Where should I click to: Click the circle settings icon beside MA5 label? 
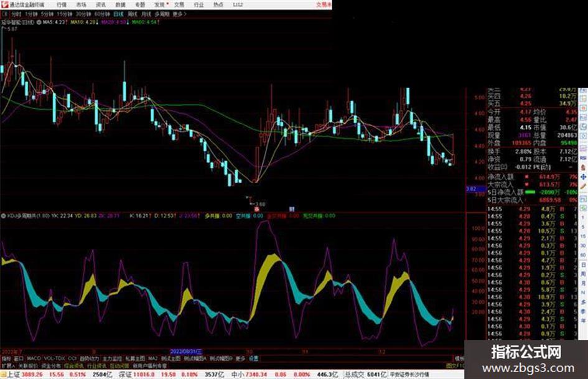pos(39,22)
